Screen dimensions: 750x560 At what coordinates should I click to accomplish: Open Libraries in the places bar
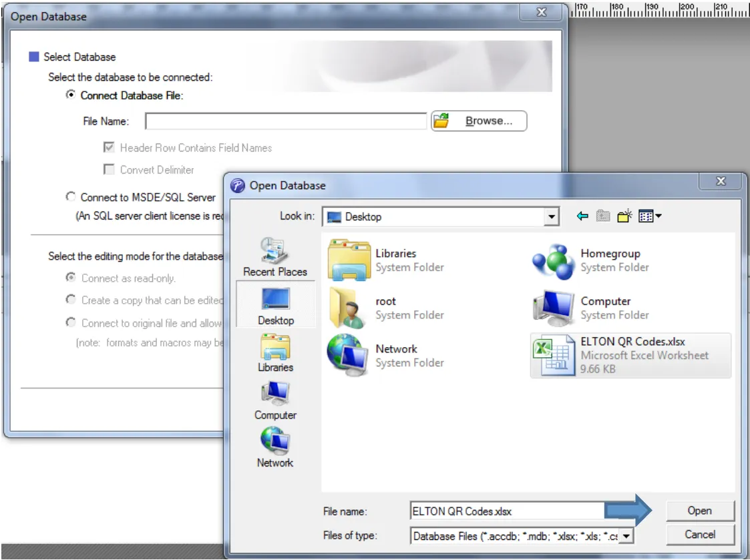276,353
